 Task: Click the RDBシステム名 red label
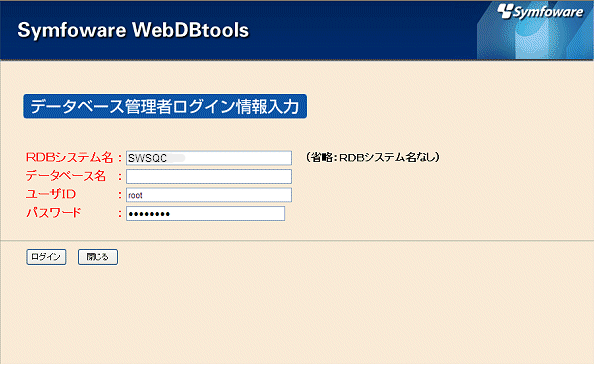pyautogui.click(x=69, y=158)
